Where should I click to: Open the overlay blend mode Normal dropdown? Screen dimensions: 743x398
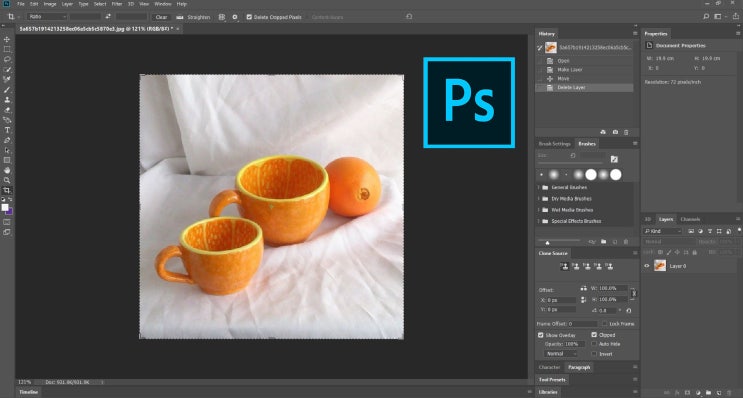561,354
